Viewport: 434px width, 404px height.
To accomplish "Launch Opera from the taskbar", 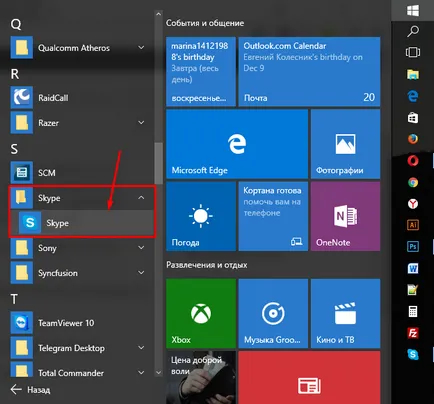I will (413, 161).
